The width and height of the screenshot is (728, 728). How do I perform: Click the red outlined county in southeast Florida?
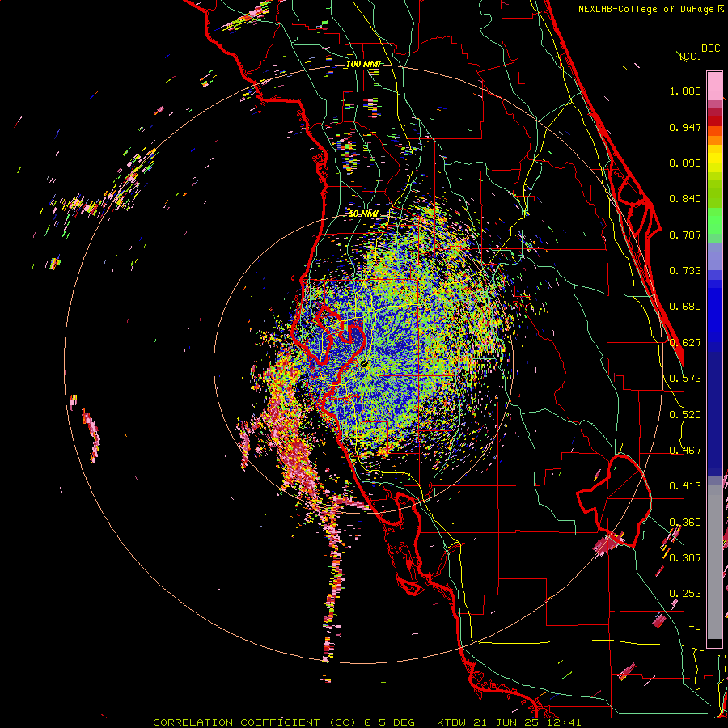[614, 499]
